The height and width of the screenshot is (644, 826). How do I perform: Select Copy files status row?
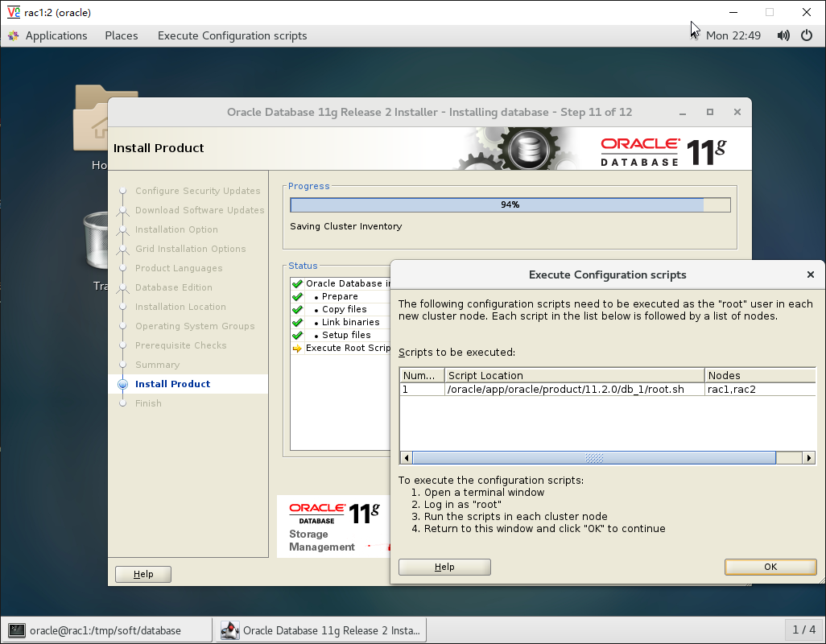click(x=341, y=309)
